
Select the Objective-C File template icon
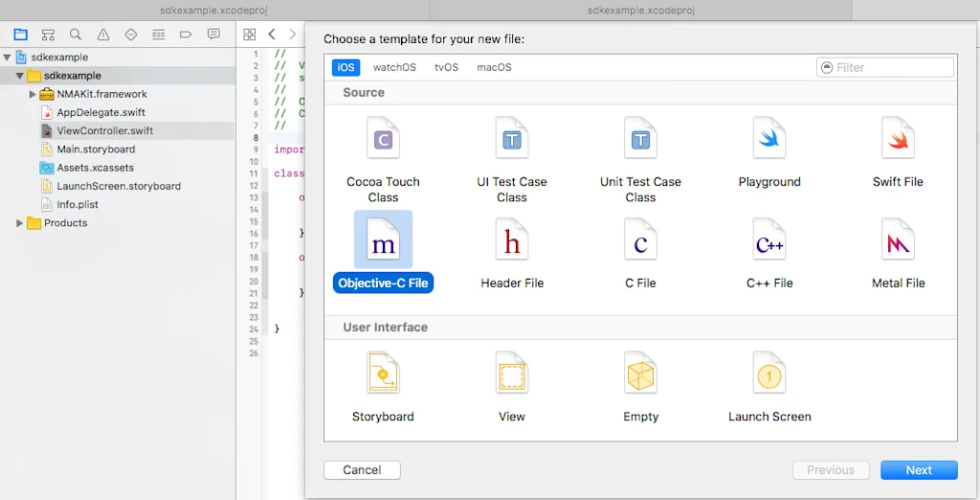[x=383, y=239]
